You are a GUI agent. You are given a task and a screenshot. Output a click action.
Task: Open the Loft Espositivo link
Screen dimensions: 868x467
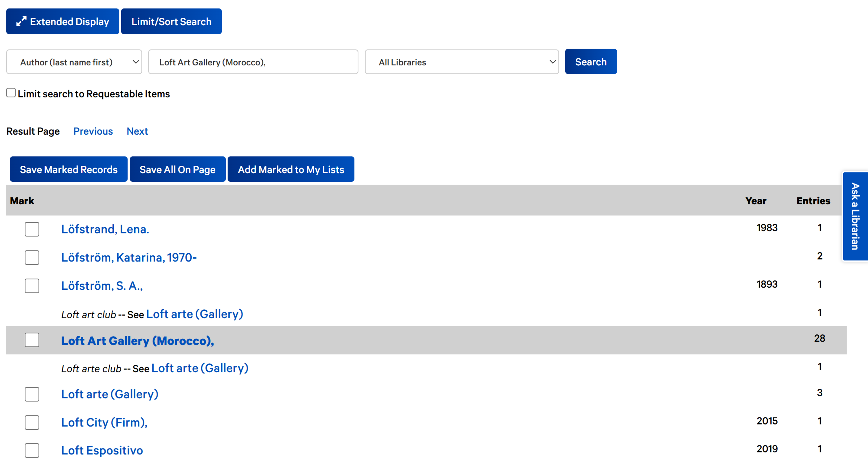[x=102, y=450]
